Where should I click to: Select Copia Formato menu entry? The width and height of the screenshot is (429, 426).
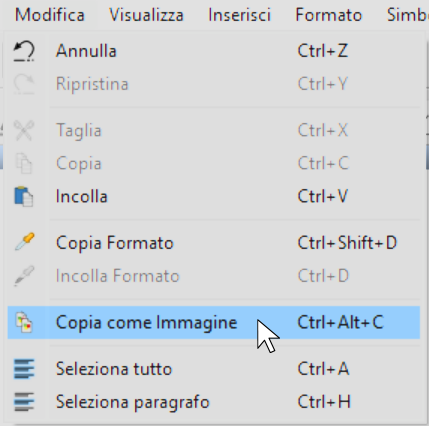click(214, 243)
